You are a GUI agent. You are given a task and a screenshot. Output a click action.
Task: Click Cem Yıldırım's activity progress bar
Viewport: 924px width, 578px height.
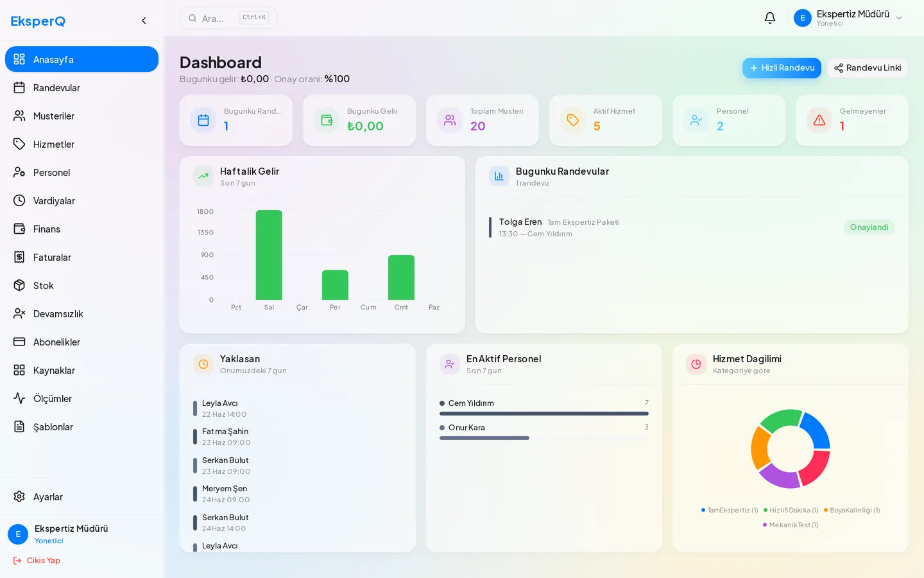pyautogui.click(x=544, y=414)
